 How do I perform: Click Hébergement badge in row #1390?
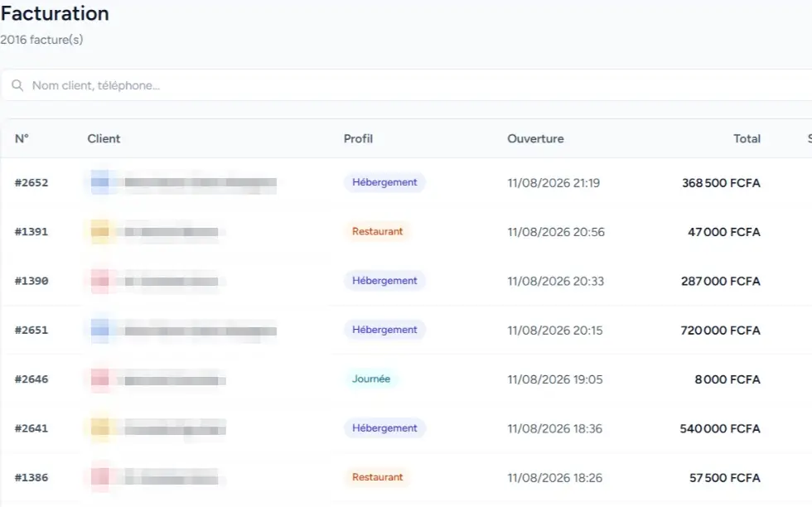[384, 281]
